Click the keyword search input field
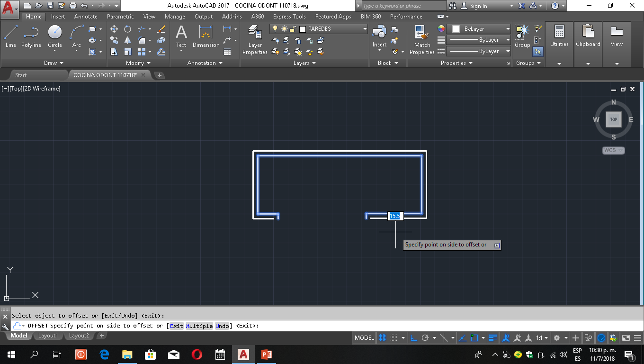The width and height of the screenshot is (644, 364). click(404, 6)
